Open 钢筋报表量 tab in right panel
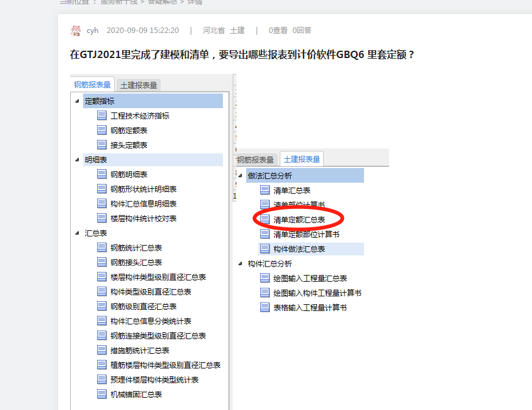This screenshot has height=410, width=532. click(x=256, y=159)
